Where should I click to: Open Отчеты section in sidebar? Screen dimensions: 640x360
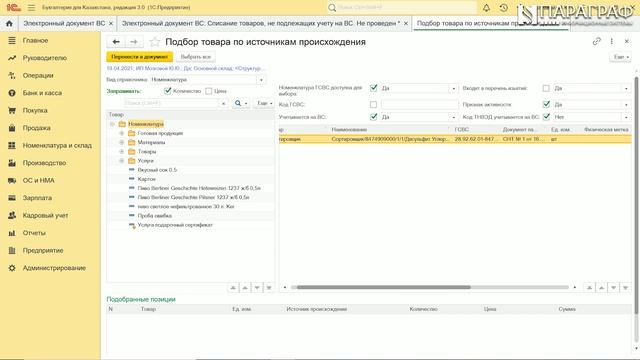click(34, 233)
